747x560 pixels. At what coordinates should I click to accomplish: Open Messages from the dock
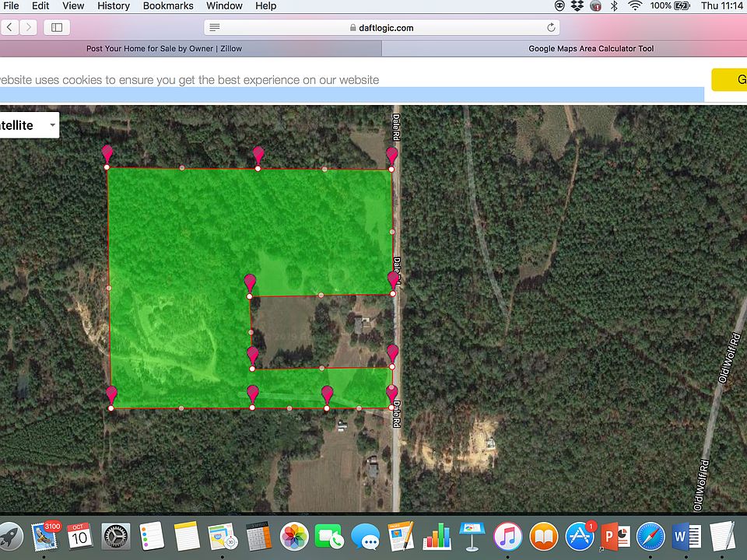[366, 537]
